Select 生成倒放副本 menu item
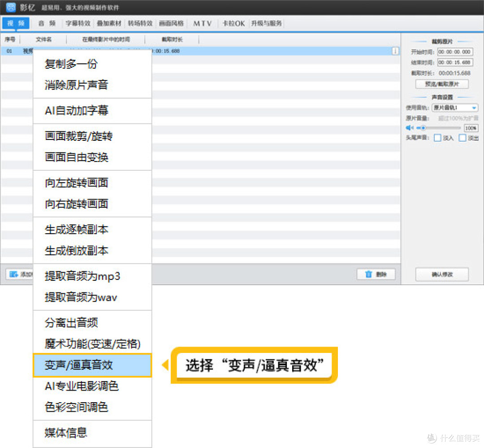 (92, 250)
